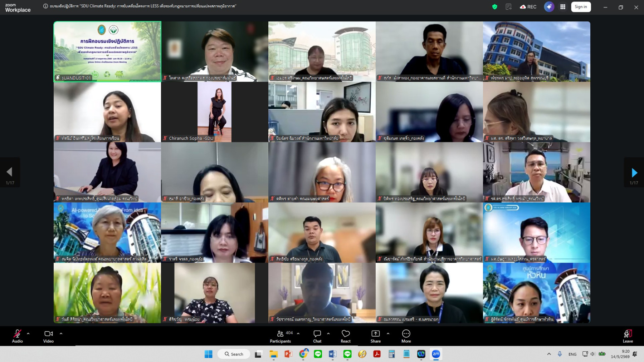Open Adobe Acrobat from the taskbar

(377, 354)
